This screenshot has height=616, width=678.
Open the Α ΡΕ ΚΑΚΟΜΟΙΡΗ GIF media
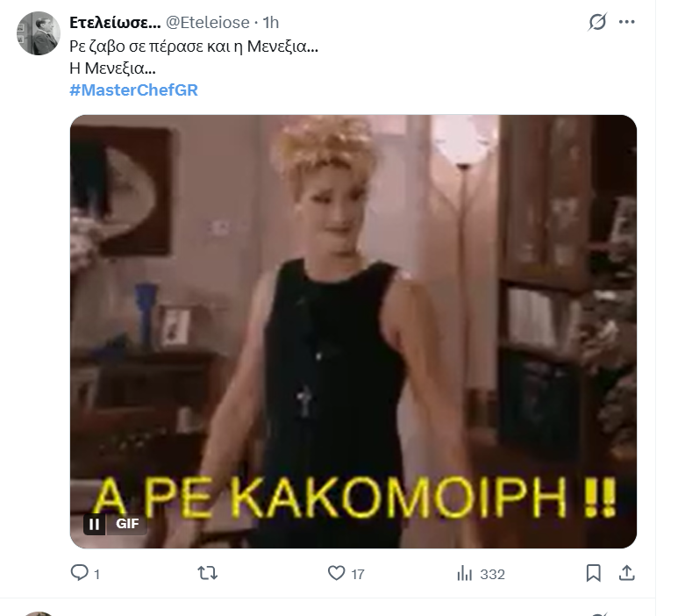click(x=353, y=332)
